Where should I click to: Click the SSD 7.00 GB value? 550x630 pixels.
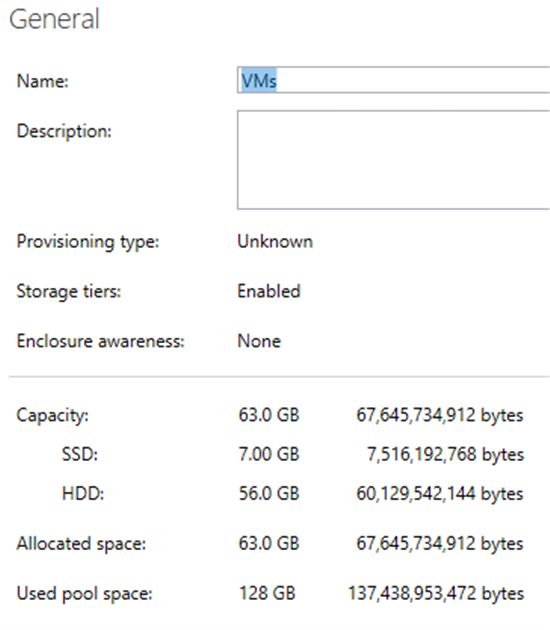click(269, 454)
